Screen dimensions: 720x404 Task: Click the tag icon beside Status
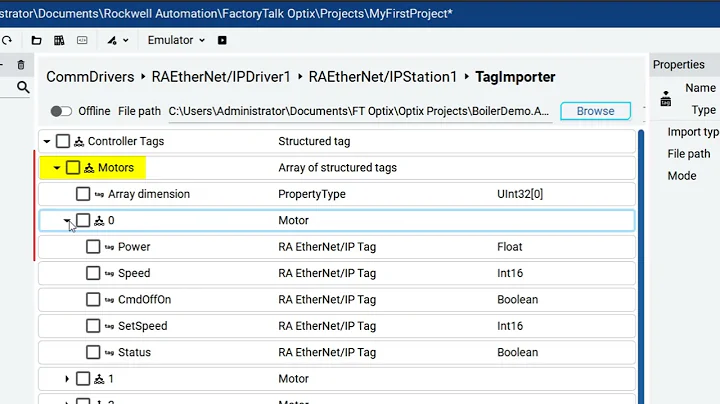tap(109, 353)
